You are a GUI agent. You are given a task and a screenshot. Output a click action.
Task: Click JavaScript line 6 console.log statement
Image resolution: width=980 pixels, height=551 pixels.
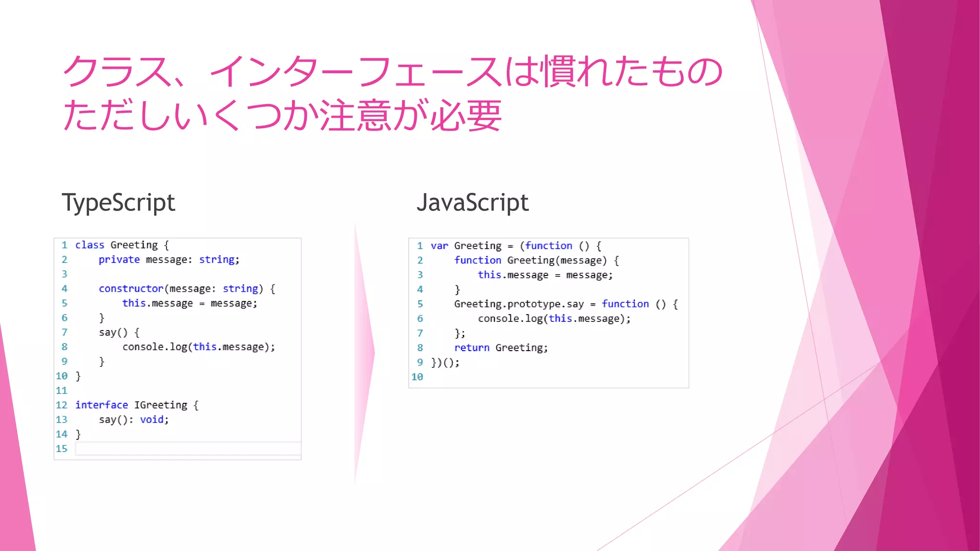click(x=554, y=319)
